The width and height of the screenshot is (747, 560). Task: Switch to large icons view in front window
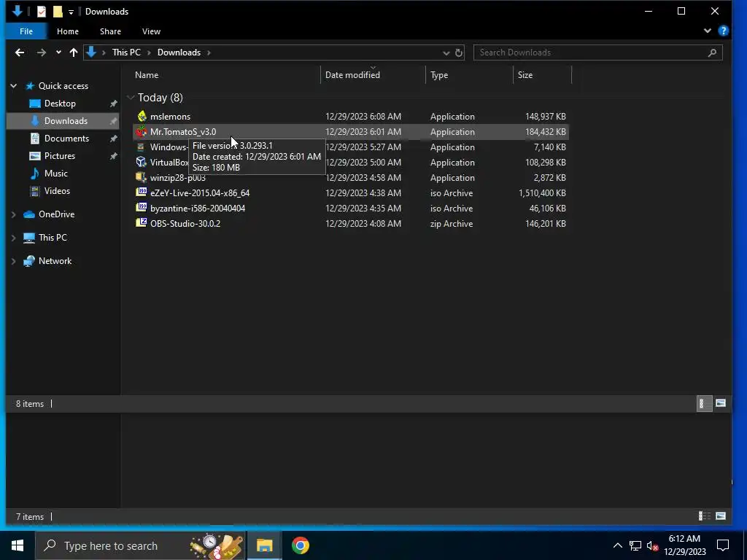tap(720, 403)
